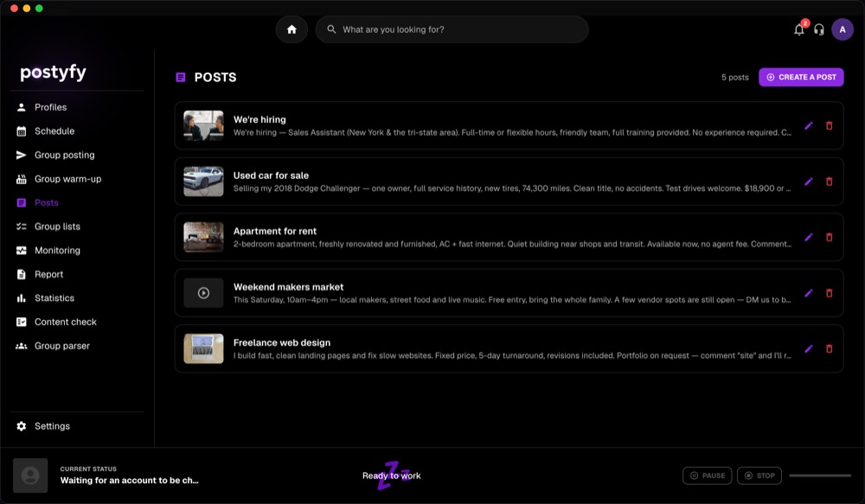Open the headset support icon
This screenshot has height=504, width=865.
(819, 29)
